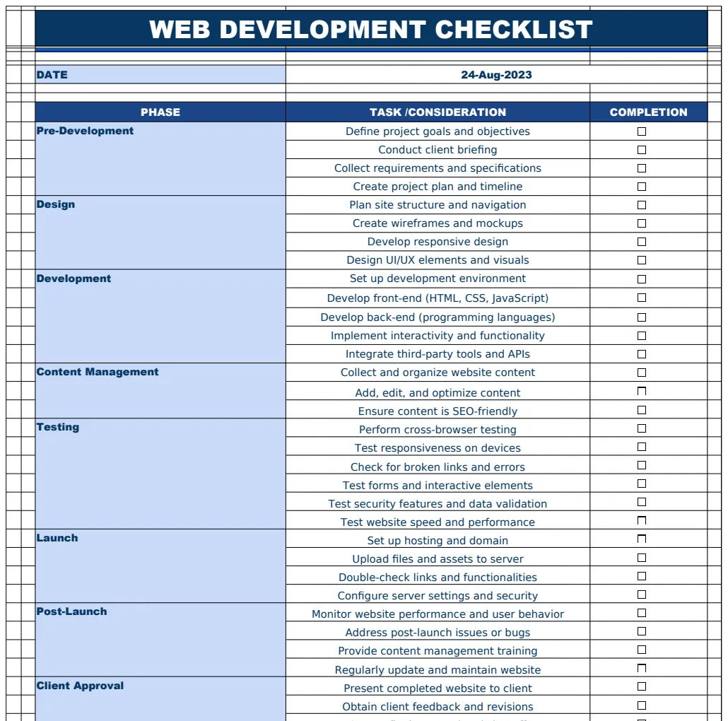Click the TASK /CONSIDERATION column header
Viewport: 728px width, 721px height.
(438, 112)
